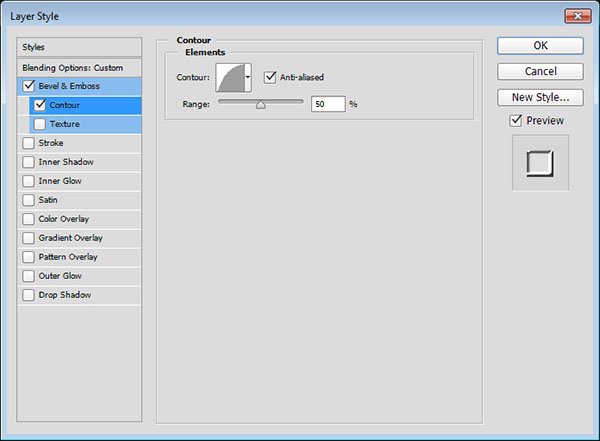Uncheck the Bevel & Emboss checkbox
This screenshot has height=441, width=600.
point(29,86)
